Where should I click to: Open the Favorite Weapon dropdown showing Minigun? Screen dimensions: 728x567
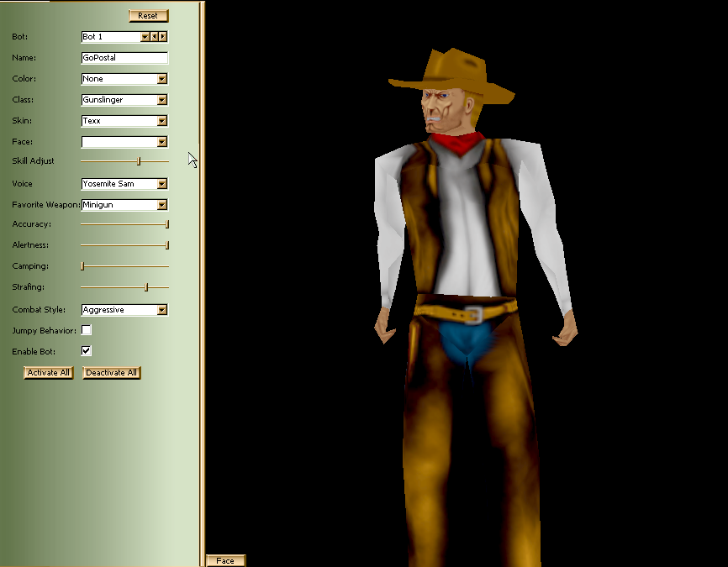click(124, 205)
